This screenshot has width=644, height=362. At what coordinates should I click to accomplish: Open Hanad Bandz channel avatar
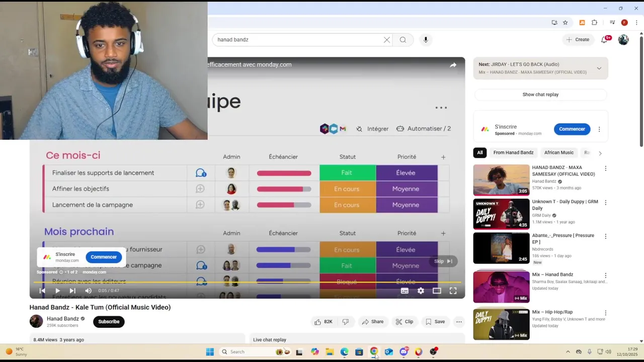tap(36, 321)
